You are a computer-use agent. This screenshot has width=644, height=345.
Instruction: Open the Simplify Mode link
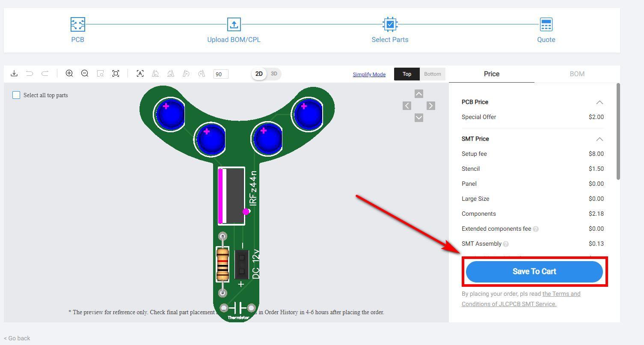click(369, 74)
